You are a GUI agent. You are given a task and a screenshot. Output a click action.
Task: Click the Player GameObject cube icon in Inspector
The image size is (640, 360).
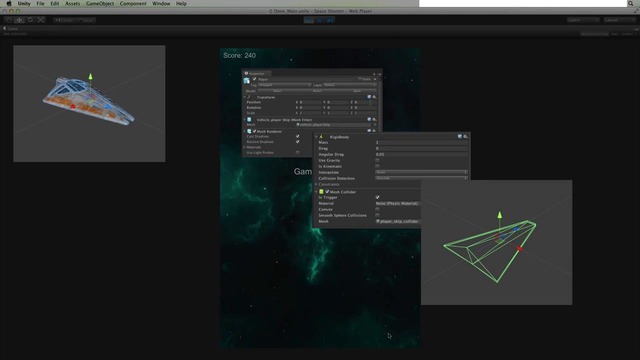click(x=246, y=80)
